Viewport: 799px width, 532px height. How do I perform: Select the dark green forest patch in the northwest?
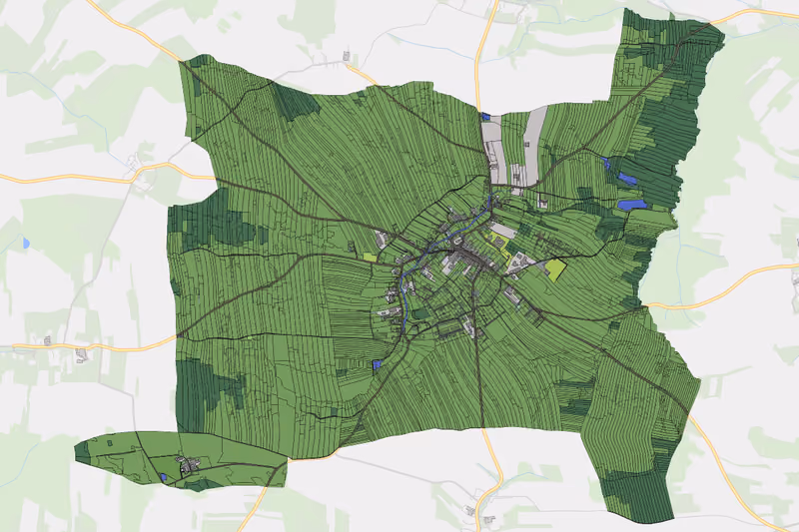295,102
